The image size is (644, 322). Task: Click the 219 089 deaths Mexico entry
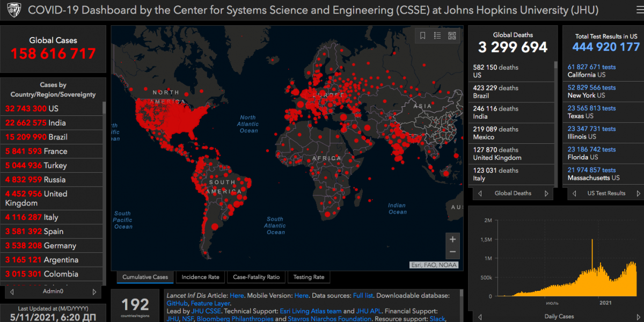tap(511, 133)
